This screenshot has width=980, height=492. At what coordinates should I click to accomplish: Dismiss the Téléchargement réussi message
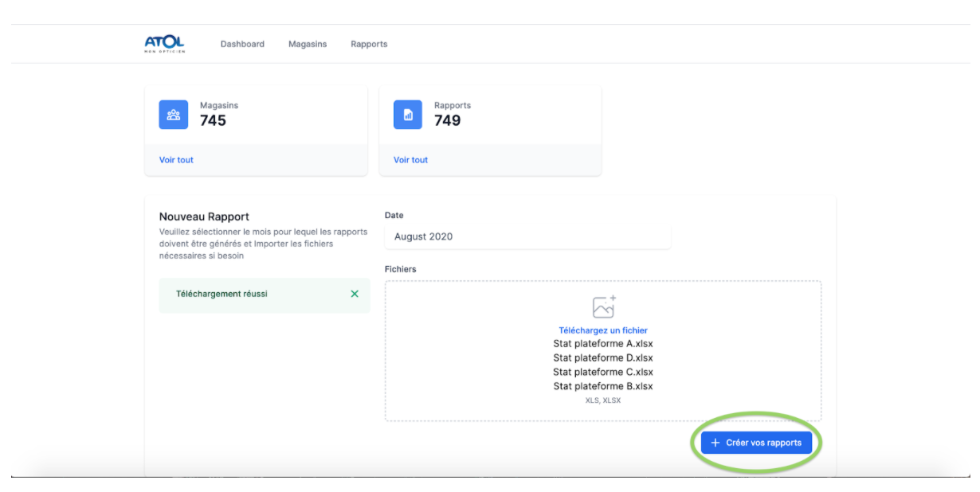point(355,294)
